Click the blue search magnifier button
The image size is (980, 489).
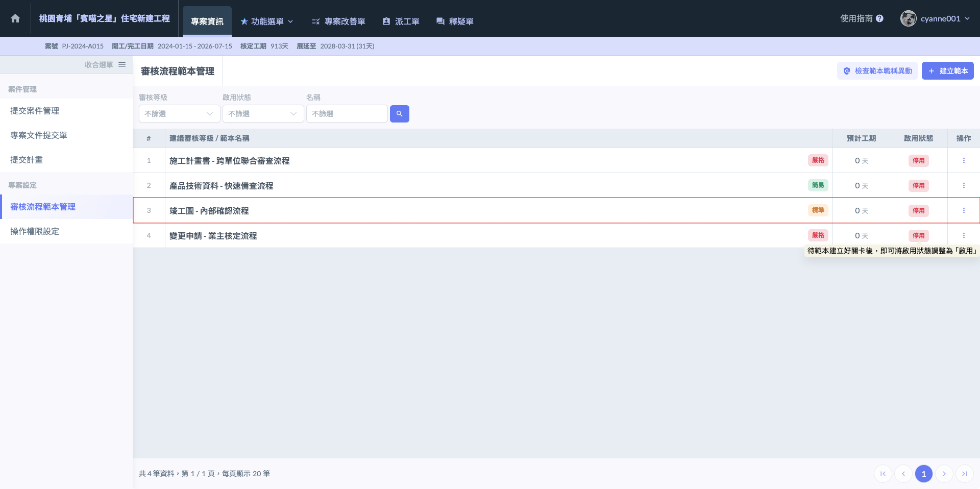coord(400,114)
